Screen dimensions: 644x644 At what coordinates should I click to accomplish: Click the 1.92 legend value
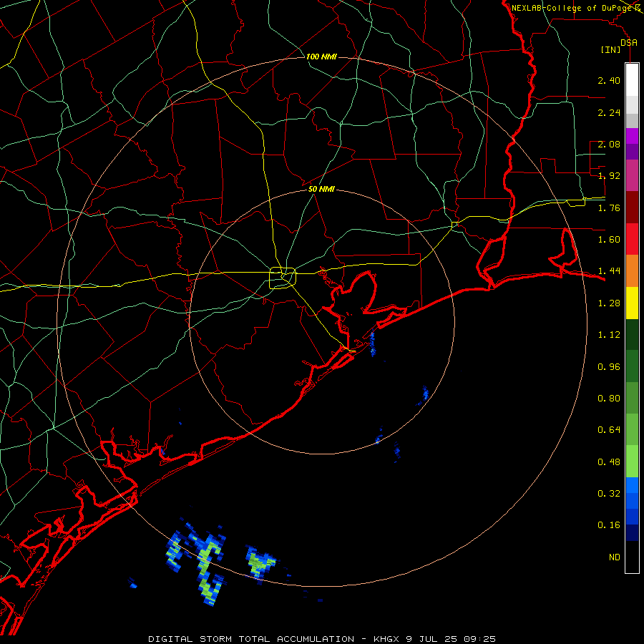pos(609,176)
